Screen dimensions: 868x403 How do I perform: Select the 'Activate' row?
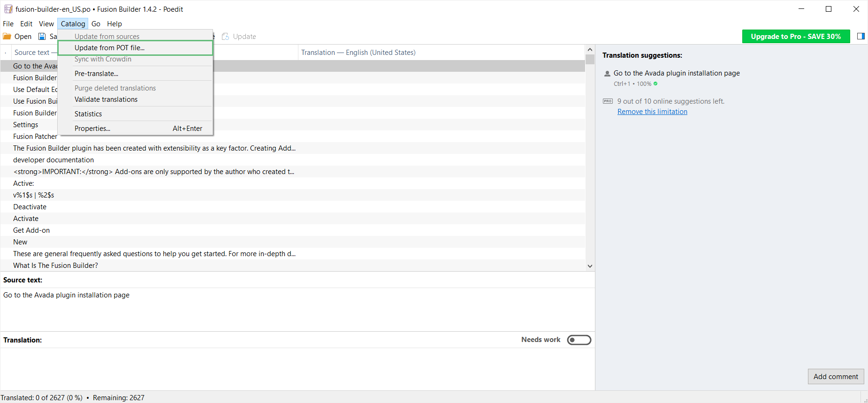click(x=293, y=219)
